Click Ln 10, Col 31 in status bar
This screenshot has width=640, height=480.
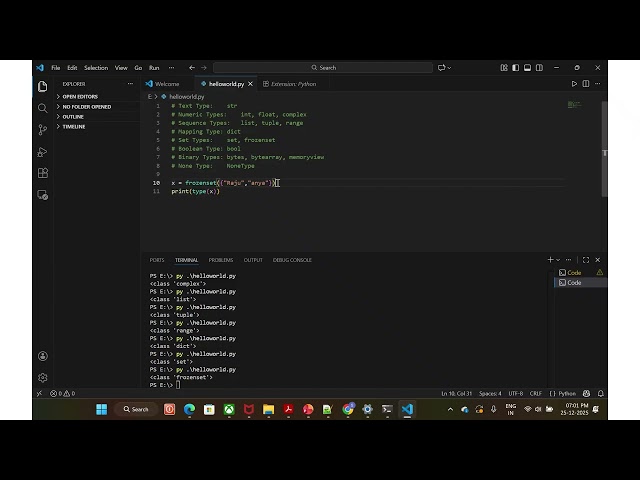pos(456,393)
